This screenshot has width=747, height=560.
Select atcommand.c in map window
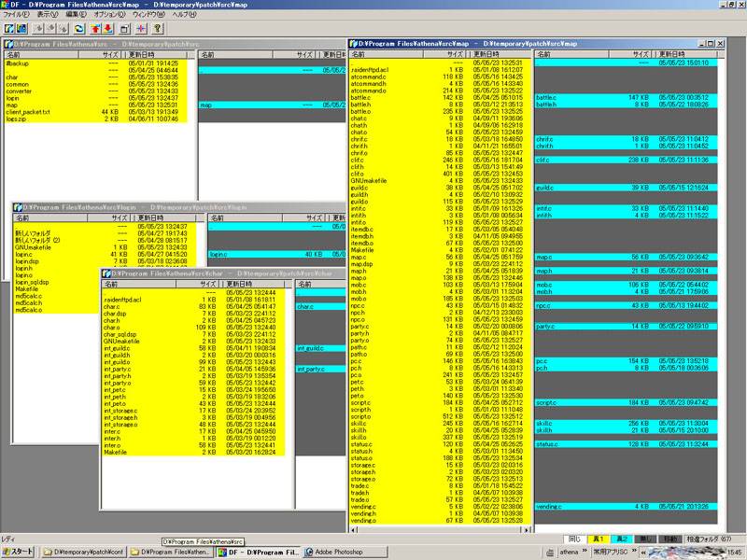(441, 77)
